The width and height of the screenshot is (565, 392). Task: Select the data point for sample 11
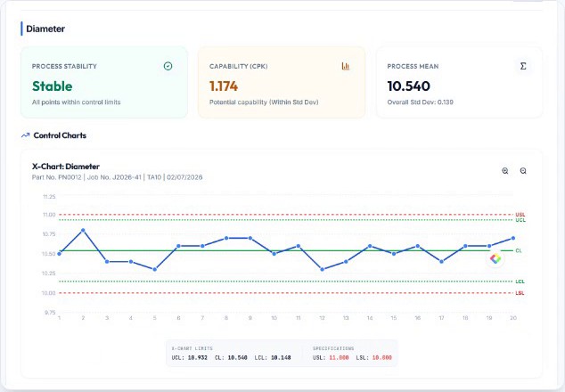pos(298,246)
